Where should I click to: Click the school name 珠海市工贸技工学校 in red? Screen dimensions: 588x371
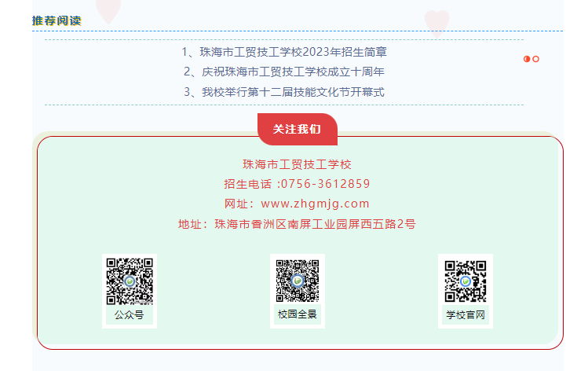(297, 164)
